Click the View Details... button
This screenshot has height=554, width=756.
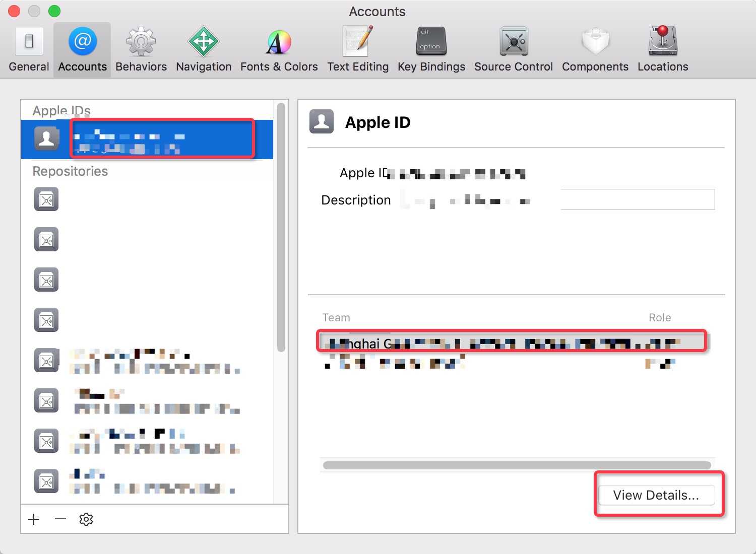coord(656,495)
